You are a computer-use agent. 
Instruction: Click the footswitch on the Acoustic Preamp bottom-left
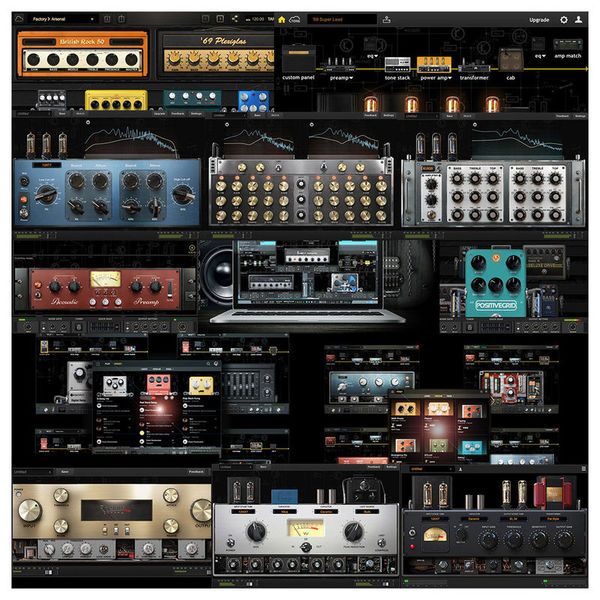tap(38, 295)
